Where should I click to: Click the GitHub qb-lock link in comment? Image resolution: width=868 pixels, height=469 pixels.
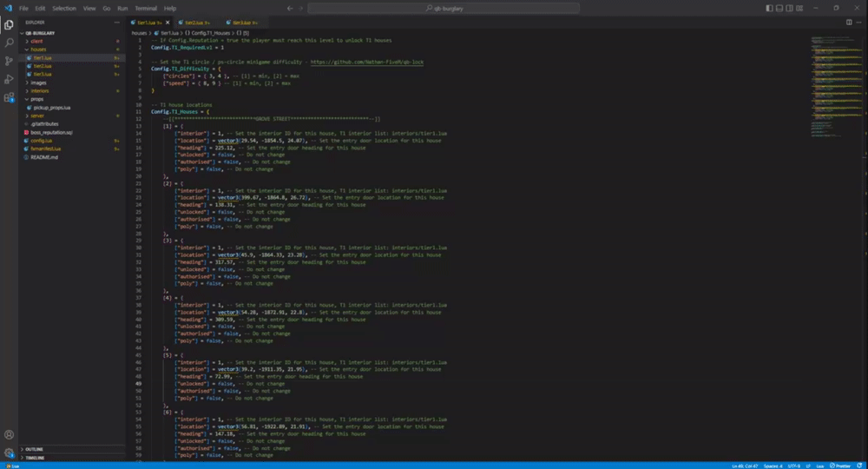[x=366, y=63]
